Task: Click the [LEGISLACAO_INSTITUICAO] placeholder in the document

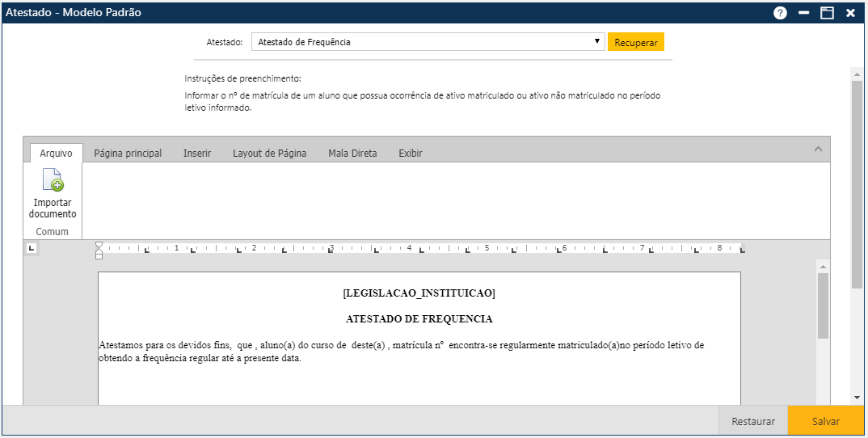Action: [x=419, y=293]
